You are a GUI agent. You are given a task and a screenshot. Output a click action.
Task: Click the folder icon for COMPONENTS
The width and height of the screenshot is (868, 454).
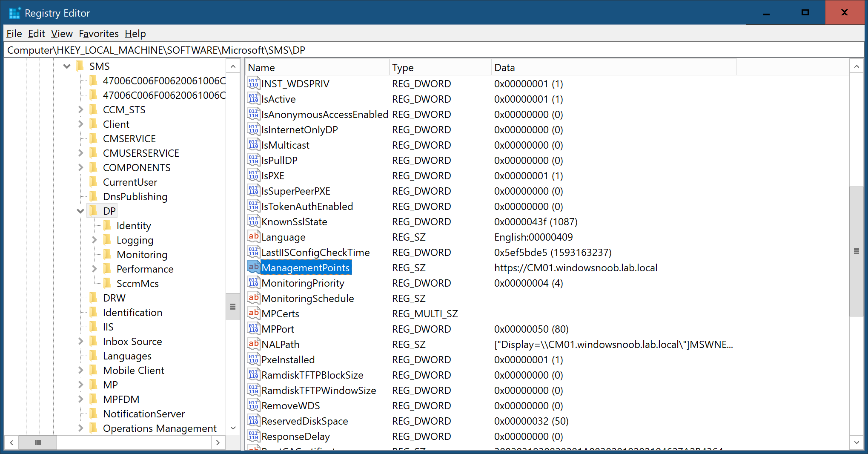pyautogui.click(x=94, y=167)
